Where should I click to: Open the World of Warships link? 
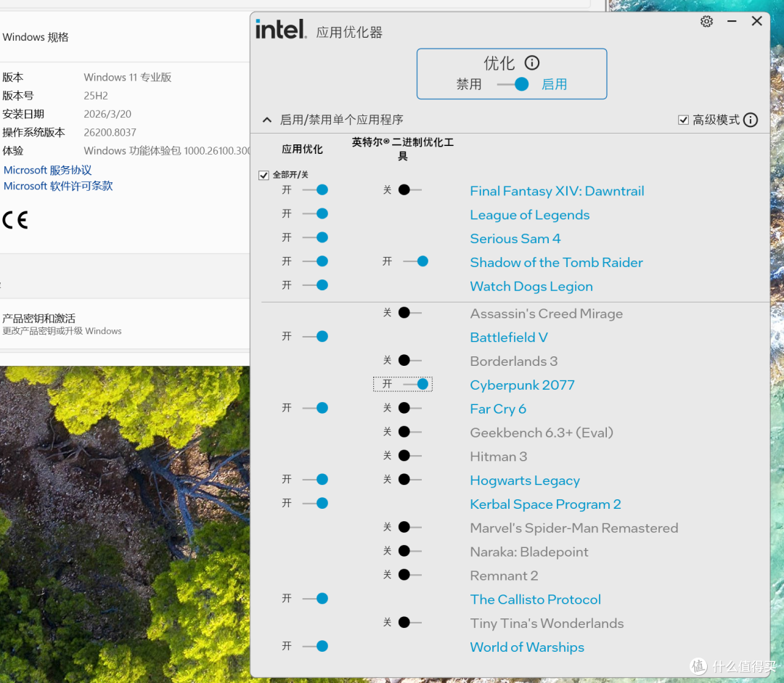tap(527, 647)
